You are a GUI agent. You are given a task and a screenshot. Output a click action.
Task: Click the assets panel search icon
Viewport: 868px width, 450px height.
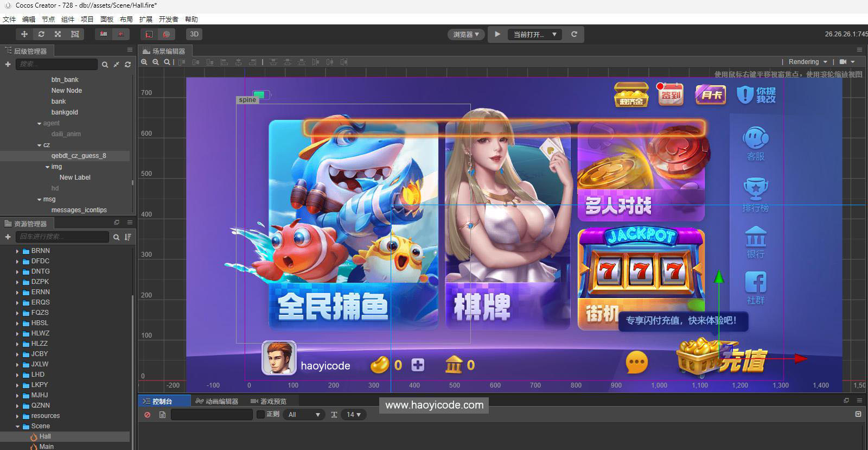(x=116, y=237)
